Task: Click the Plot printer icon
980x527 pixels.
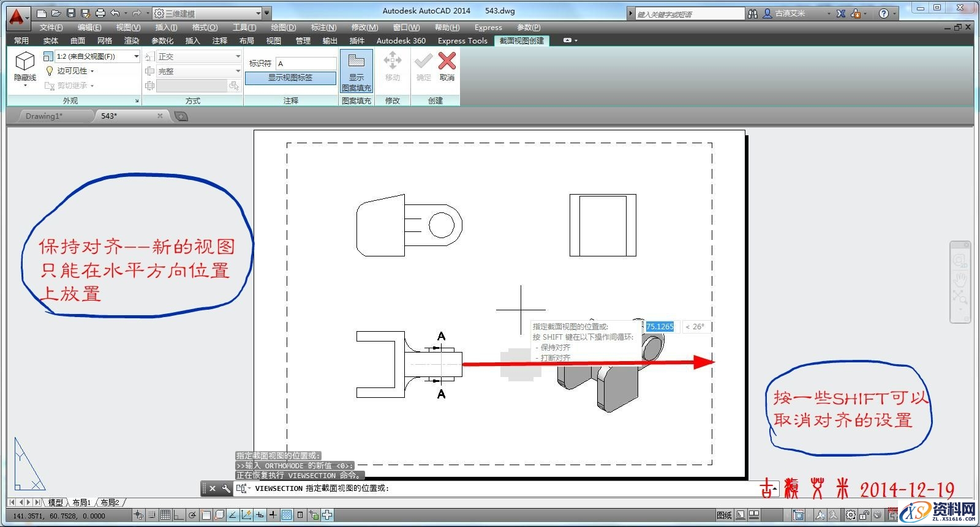Action: pyautogui.click(x=100, y=13)
